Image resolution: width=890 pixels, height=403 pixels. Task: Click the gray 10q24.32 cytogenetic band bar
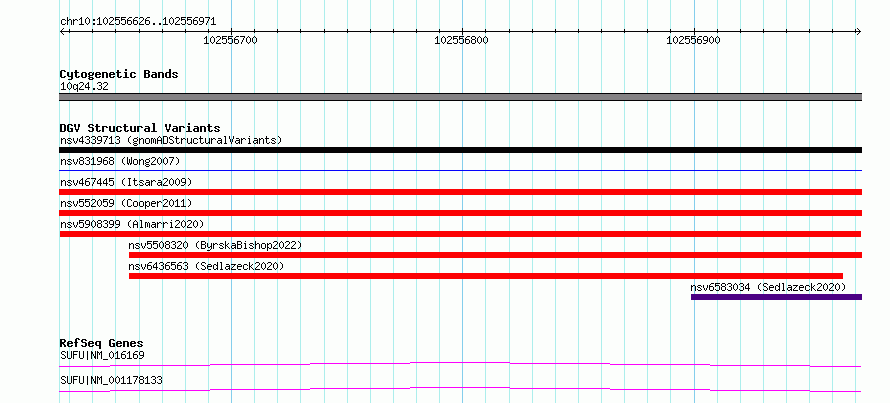460,97
